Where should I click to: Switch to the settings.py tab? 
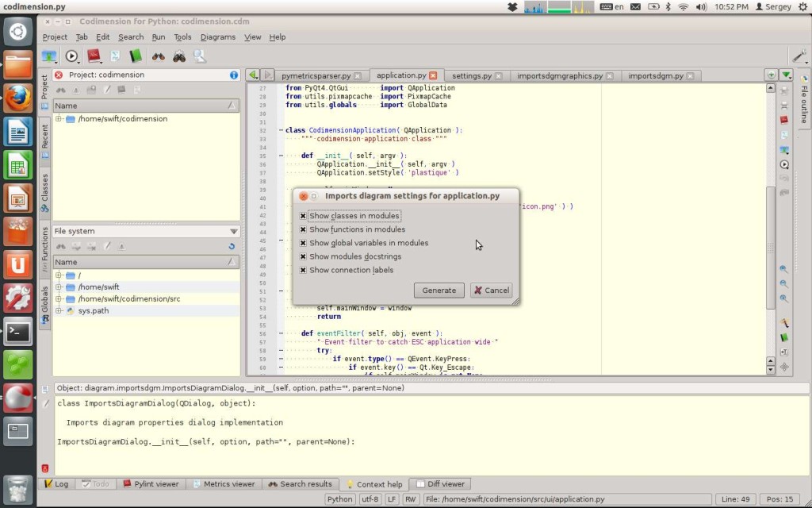pos(474,75)
